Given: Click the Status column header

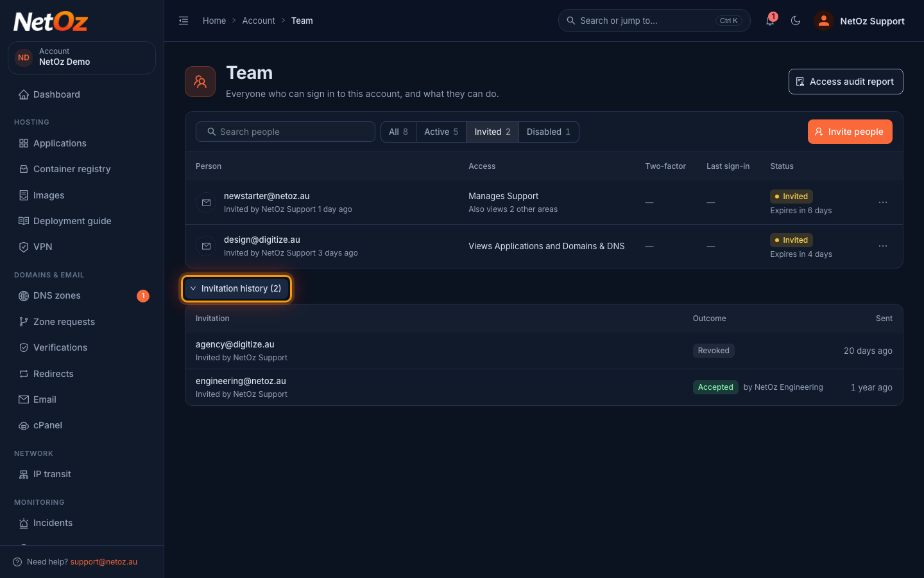Looking at the screenshot, I should (x=782, y=166).
